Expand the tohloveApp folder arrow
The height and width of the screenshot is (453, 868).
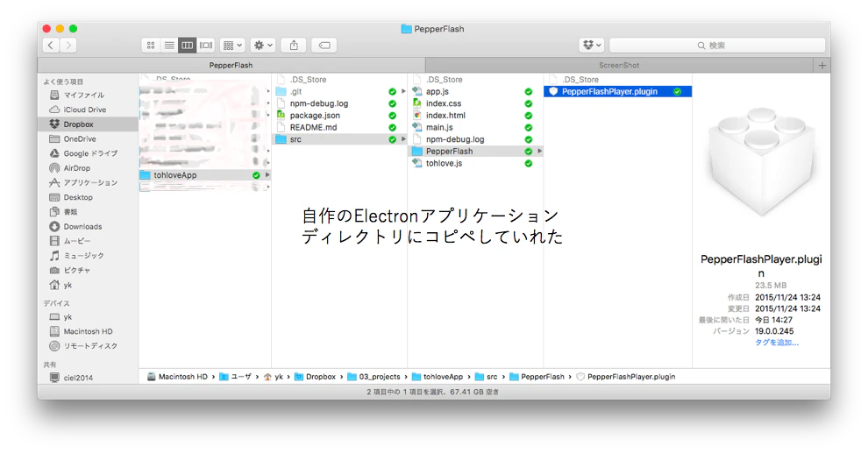coord(267,174)
